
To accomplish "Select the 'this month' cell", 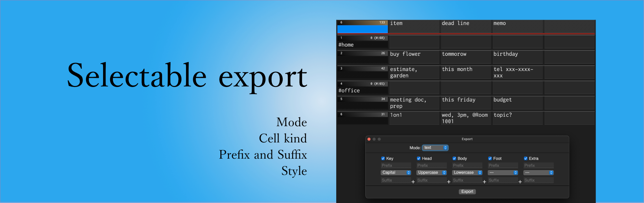I will pos(466,72).
